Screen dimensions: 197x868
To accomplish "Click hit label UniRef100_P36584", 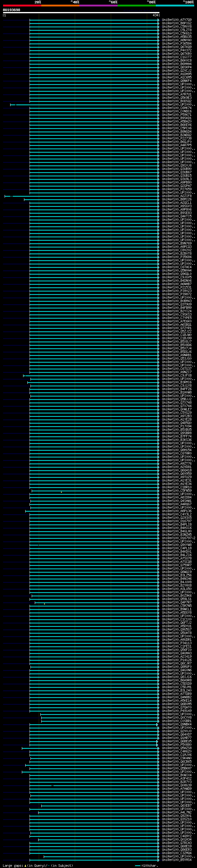I will 176,43.
